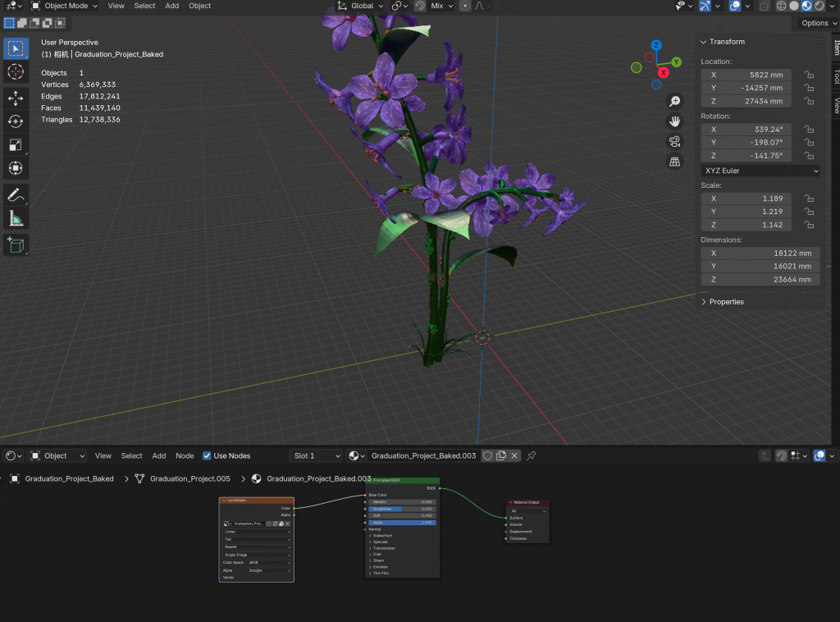This screenshot has height=622, width=840.
Task: Toggle node editor snapping magnet
Action: click(x=782, y=456)
